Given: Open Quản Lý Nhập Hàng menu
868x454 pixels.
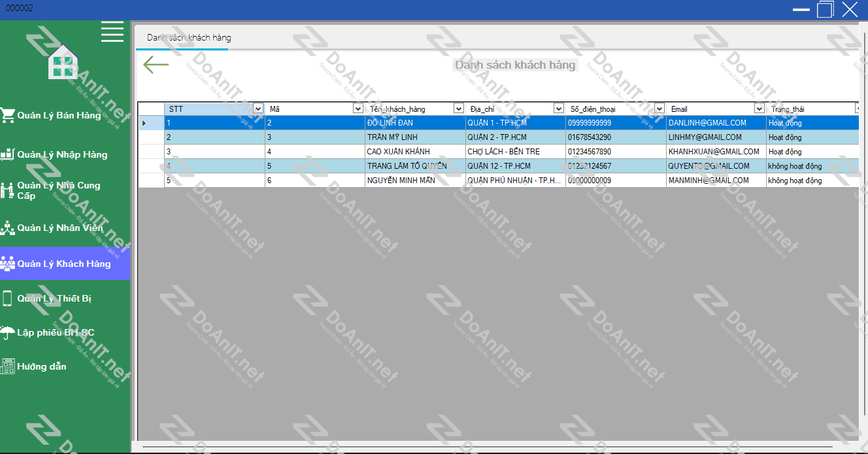Looking at the screenshot, I should click(x=65, y=154).
